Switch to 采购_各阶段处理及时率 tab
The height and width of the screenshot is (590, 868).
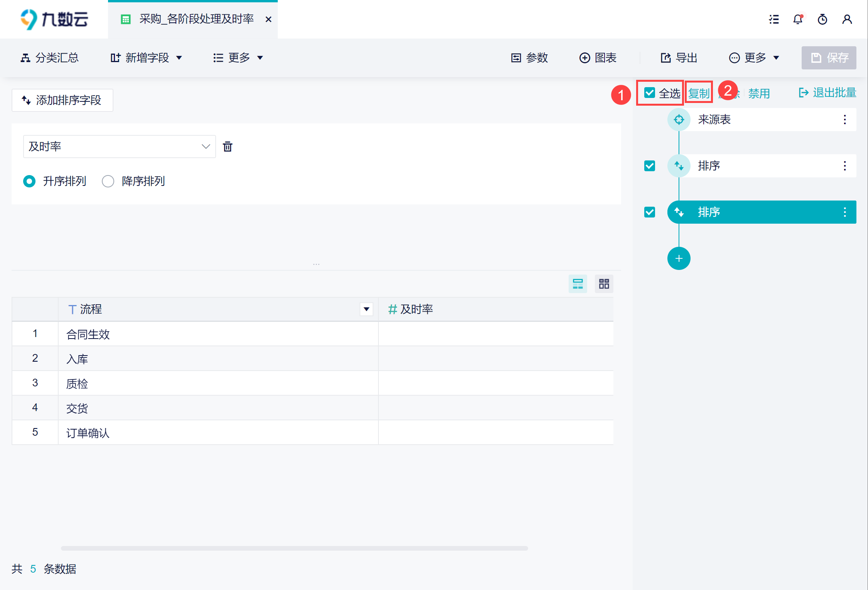click(x=196, y=19)
